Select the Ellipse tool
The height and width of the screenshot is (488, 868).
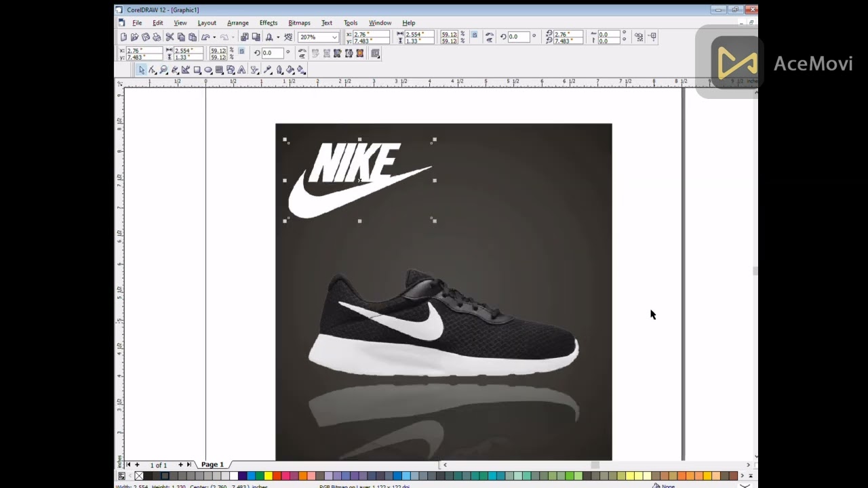208,70
